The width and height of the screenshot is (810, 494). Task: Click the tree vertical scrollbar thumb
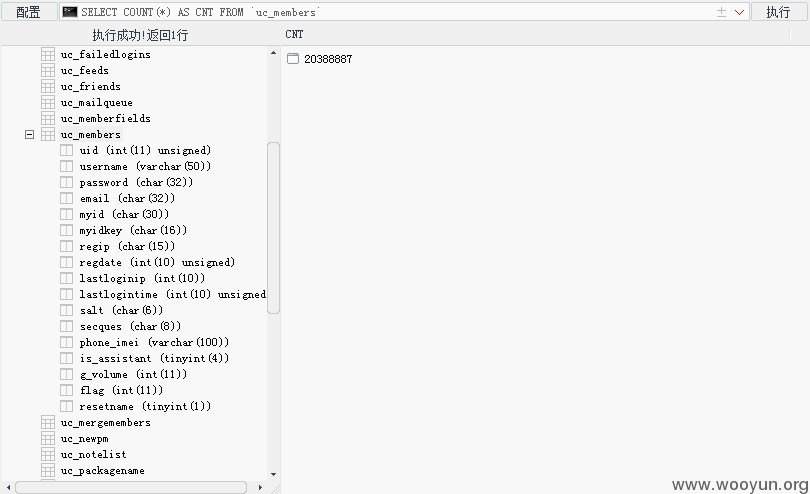[x=273, y=228]
